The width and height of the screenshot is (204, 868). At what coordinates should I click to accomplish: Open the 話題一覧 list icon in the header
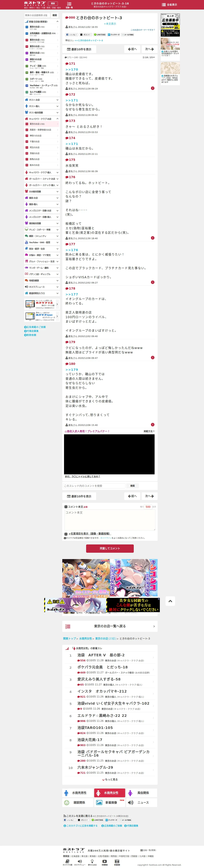[69, 5]
